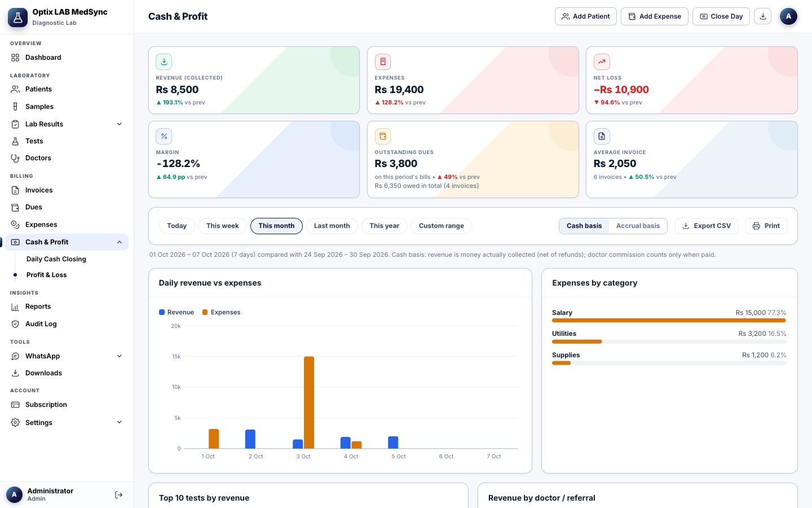Click the Cash & Profit banknote icon

pos(15,242)
